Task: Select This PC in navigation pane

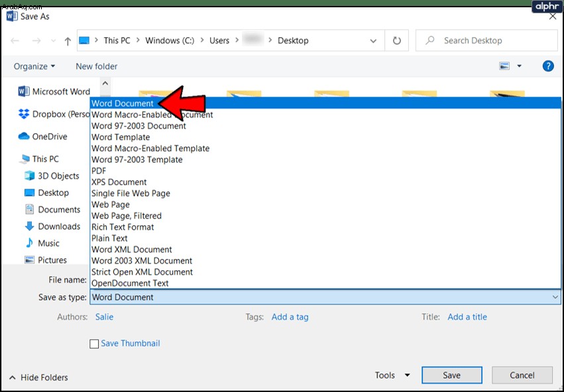Action: (39, 159)
